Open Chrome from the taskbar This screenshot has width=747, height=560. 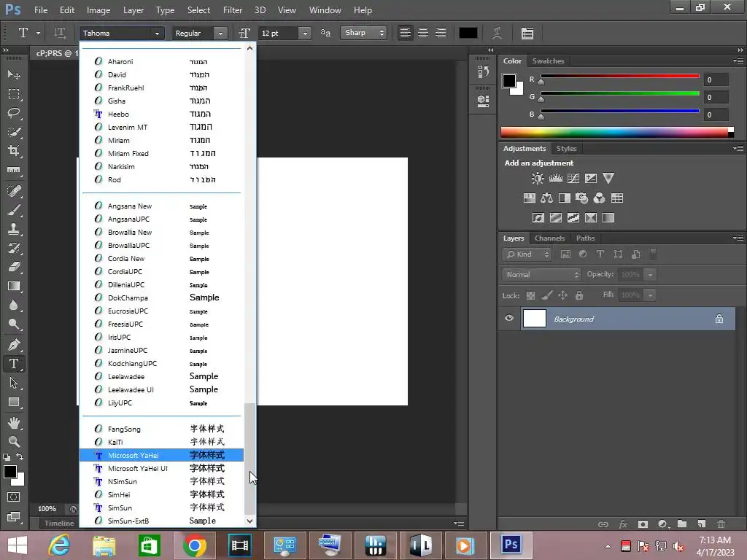pyautogui.click(x=194, y=545)
